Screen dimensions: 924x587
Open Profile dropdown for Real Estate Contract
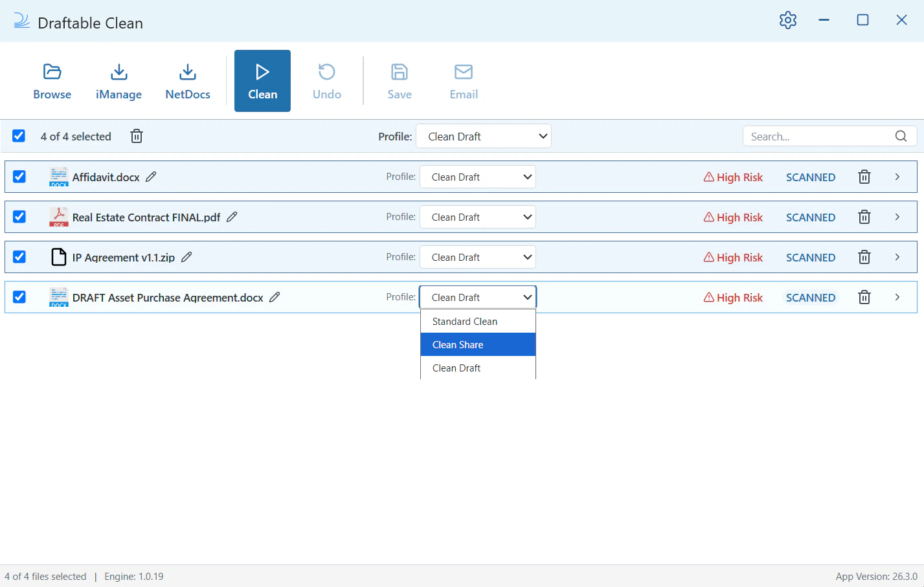click(x=478, y=217)
